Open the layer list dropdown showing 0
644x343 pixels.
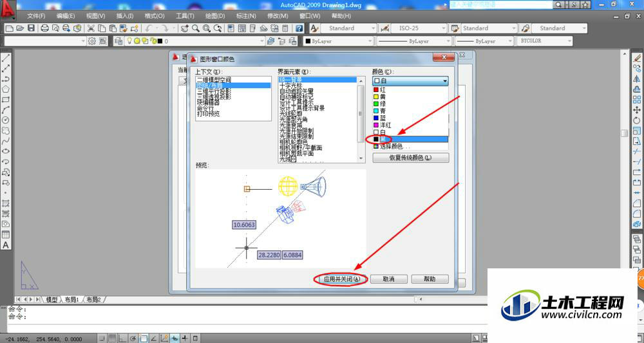pyautogui.click(x=194, y=41)
